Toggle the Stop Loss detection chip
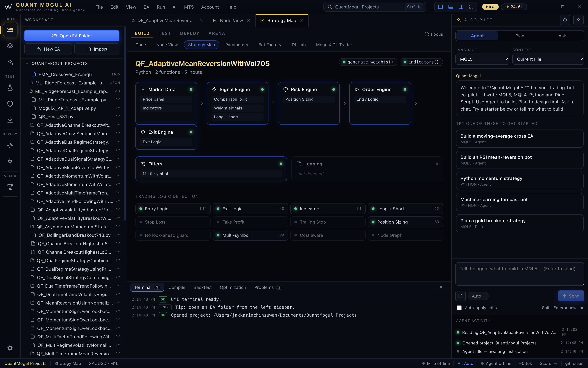The image size is (588, 368). click(x=173, y=222)
